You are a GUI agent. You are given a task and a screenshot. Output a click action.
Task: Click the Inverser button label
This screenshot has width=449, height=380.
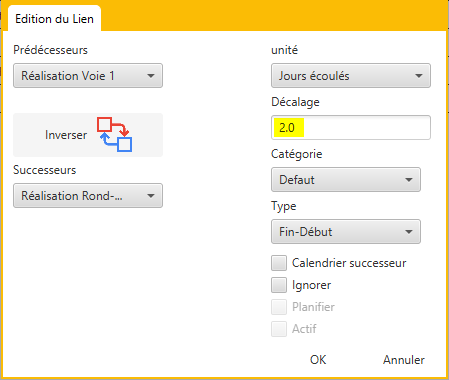coord(66,135)
